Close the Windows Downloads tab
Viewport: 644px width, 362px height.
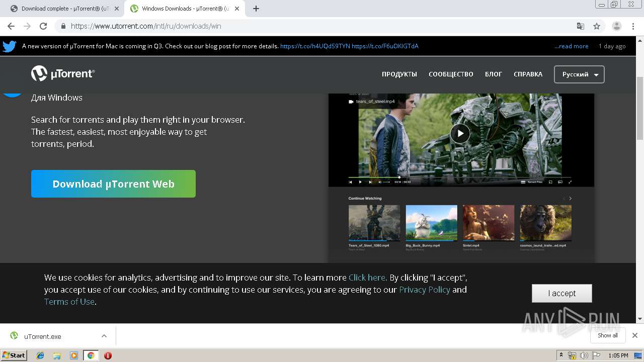(237, 9)
